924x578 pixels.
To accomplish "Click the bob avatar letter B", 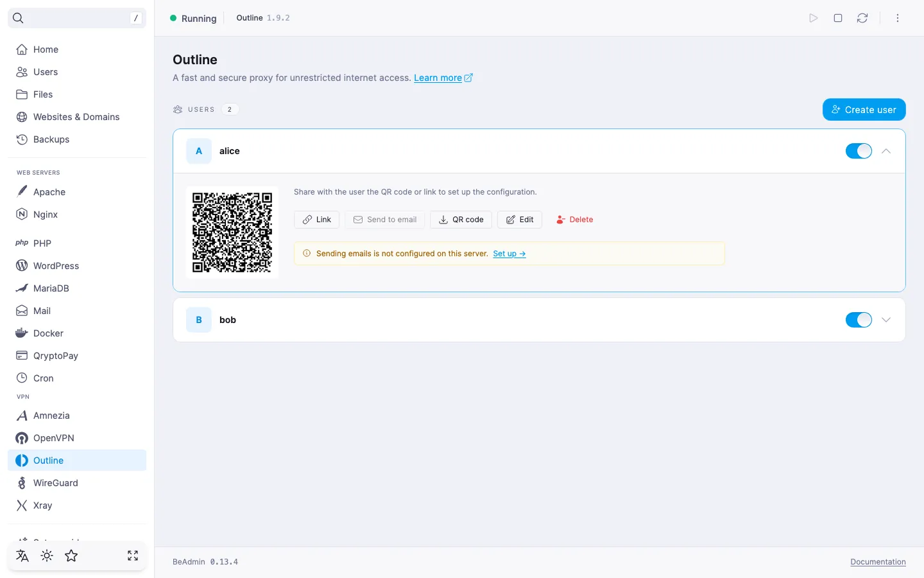I will pos(199,320).
